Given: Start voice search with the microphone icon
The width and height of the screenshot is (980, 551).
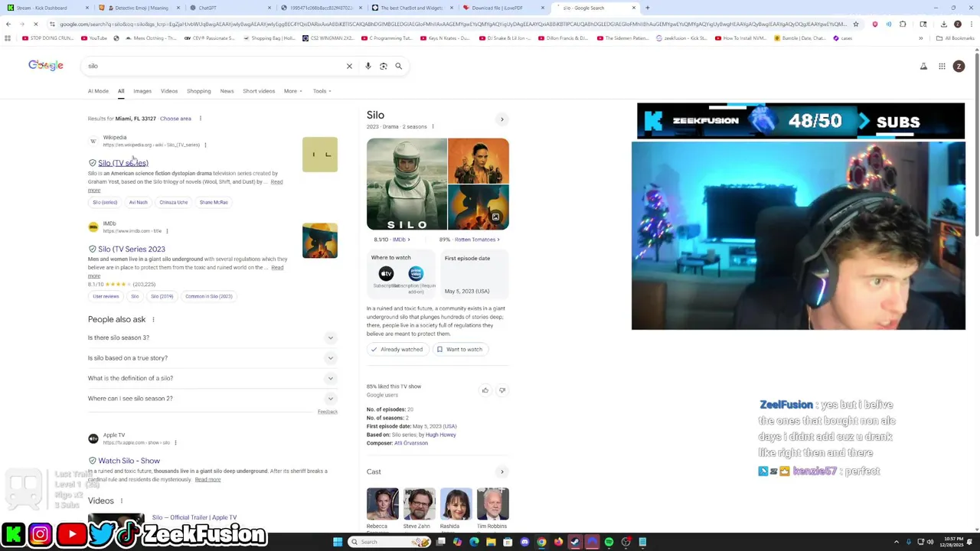Looking at the screenshot, I should point(368,66).
